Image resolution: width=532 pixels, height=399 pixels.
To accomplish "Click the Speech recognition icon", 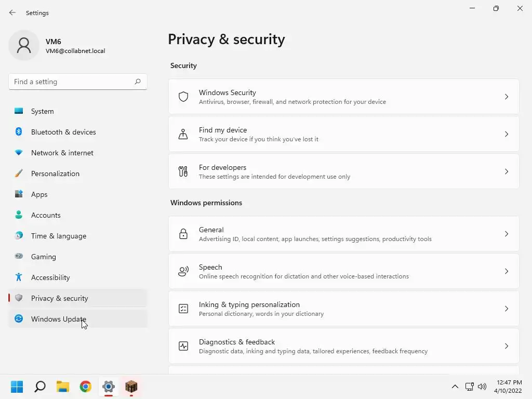I will 183,271.
